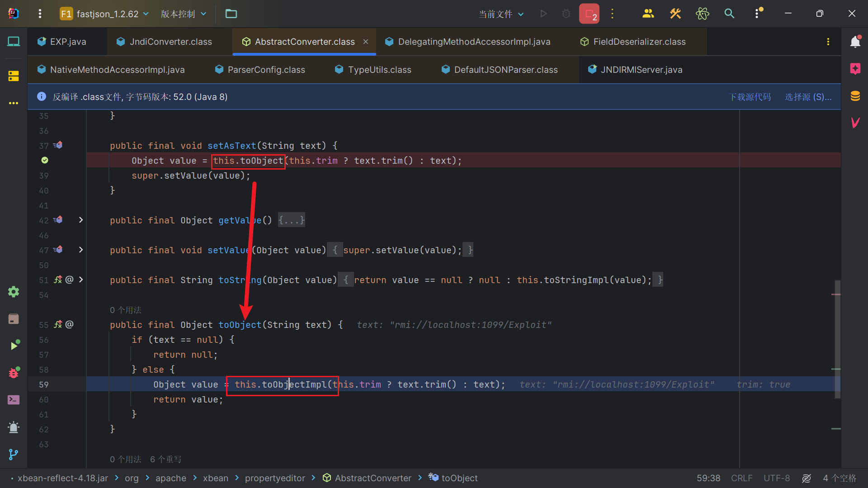Screen dimensions: 868x488
Task: Open the Problems alarm tool window
Action: coord(14,427)
